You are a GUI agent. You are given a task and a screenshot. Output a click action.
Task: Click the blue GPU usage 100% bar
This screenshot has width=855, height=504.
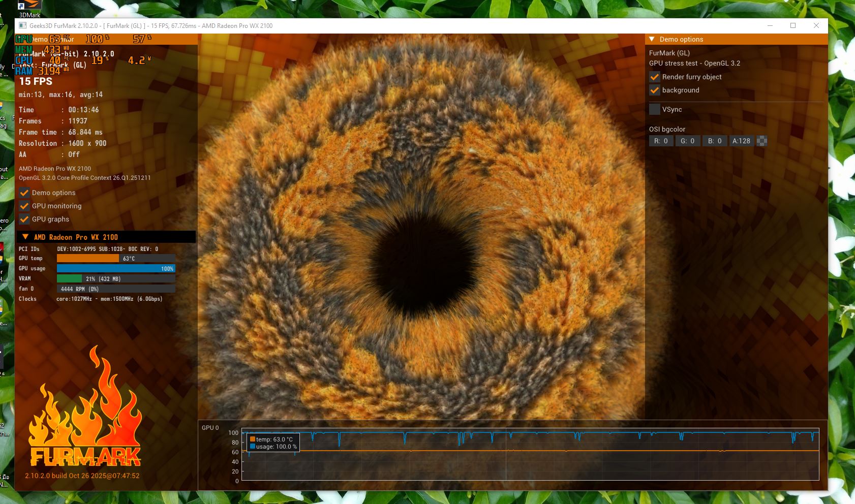click(116, 268)
